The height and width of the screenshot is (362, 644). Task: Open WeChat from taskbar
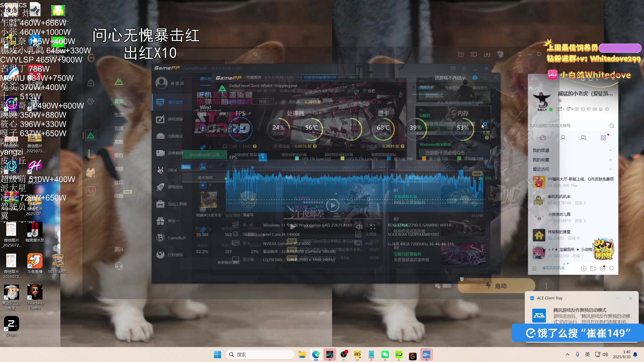click(385, 354)
